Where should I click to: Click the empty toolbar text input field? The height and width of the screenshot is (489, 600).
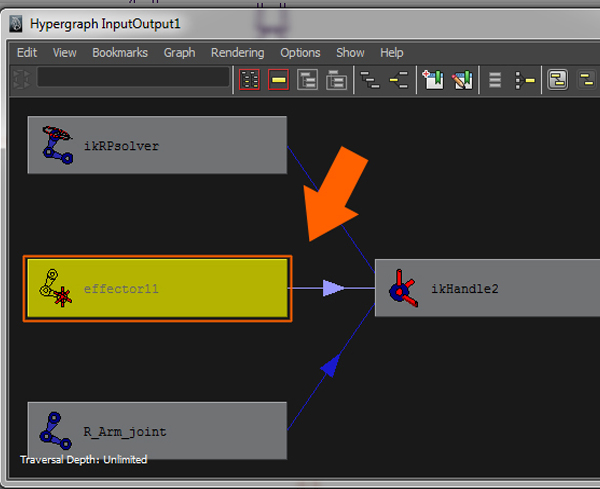[133, 77]
